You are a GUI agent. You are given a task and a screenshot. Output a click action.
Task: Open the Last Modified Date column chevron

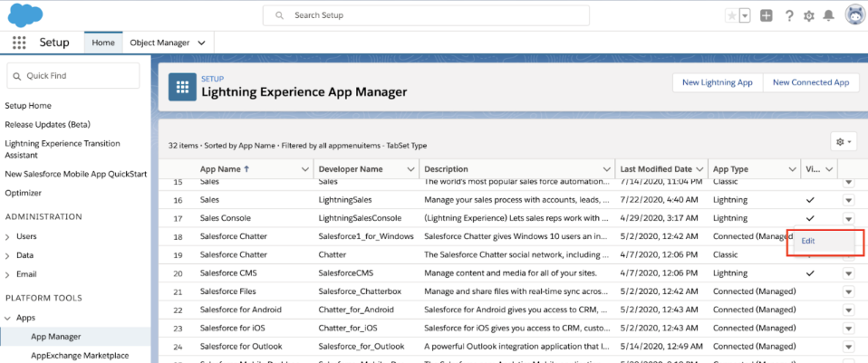tap(699, 169)
